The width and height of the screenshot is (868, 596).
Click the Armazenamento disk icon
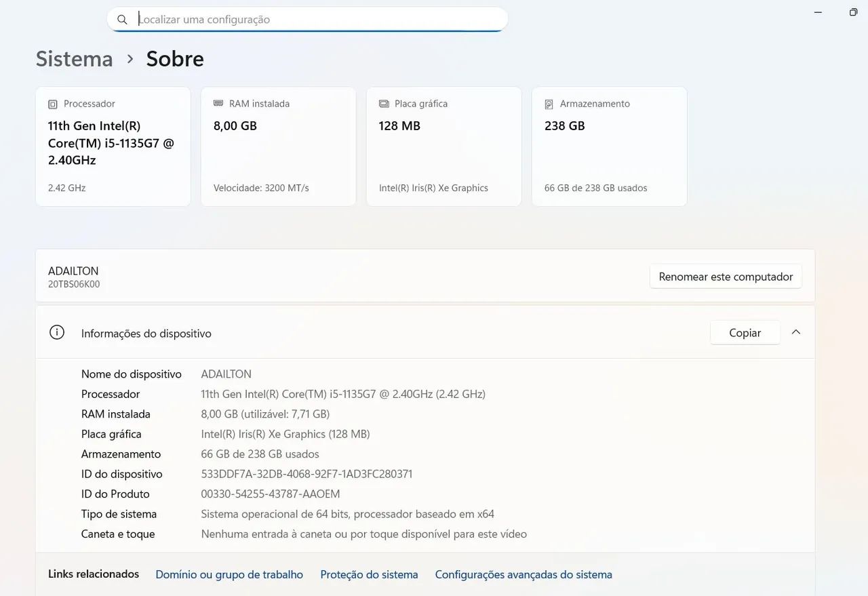point(549,104)
